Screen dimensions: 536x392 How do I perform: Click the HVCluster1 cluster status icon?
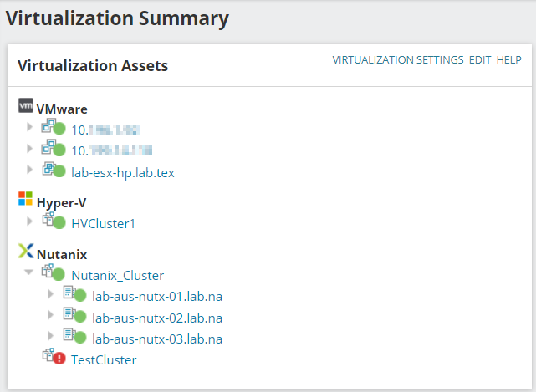point(54,222)
